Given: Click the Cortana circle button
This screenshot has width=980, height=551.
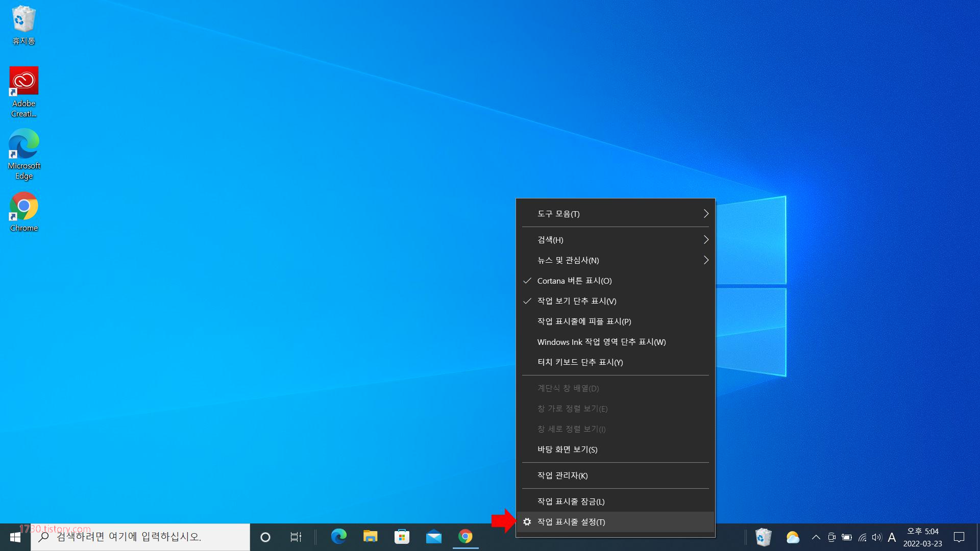Looking at the screenshot, I should (x=265, y=537).
